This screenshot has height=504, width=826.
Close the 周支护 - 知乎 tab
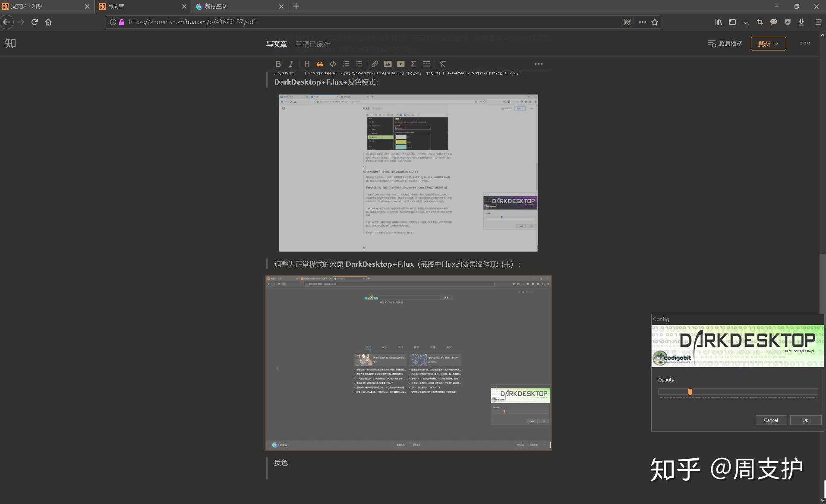coord(87,6)
